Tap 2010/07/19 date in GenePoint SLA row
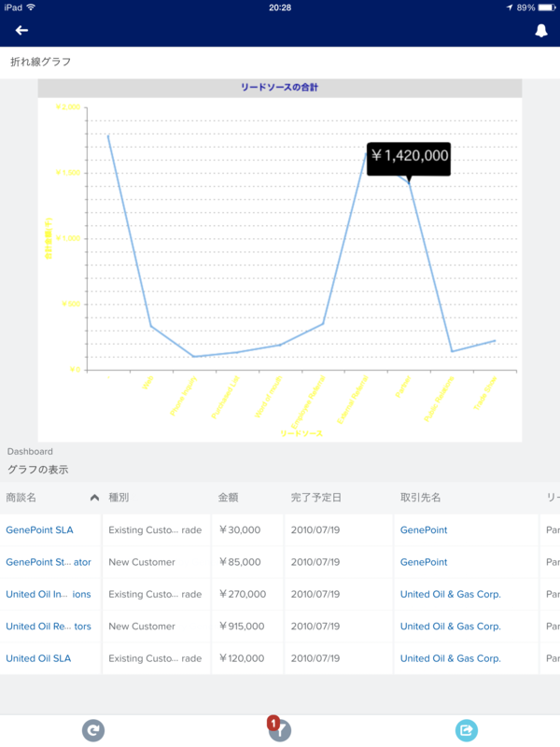Screen dimensions: 560x747 pos(315,529)
